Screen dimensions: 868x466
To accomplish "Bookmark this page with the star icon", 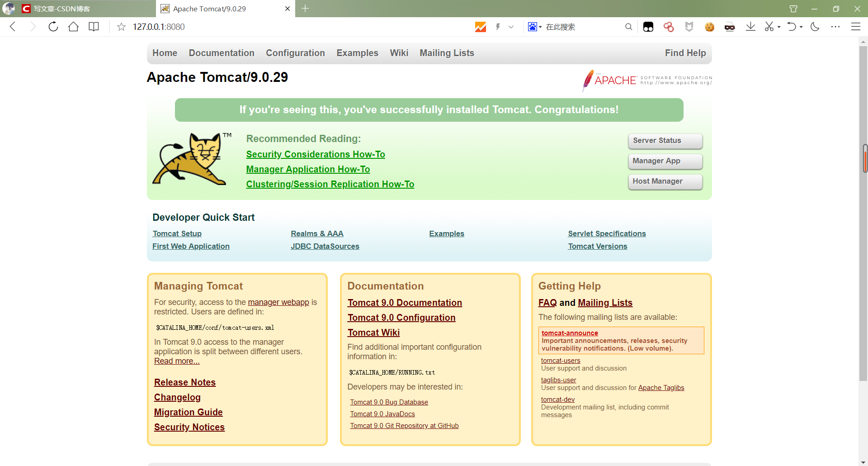I will click(121, 27).
